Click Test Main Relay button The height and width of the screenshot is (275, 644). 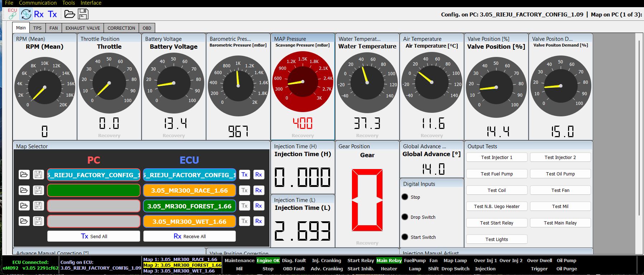(x=560, y=223)
